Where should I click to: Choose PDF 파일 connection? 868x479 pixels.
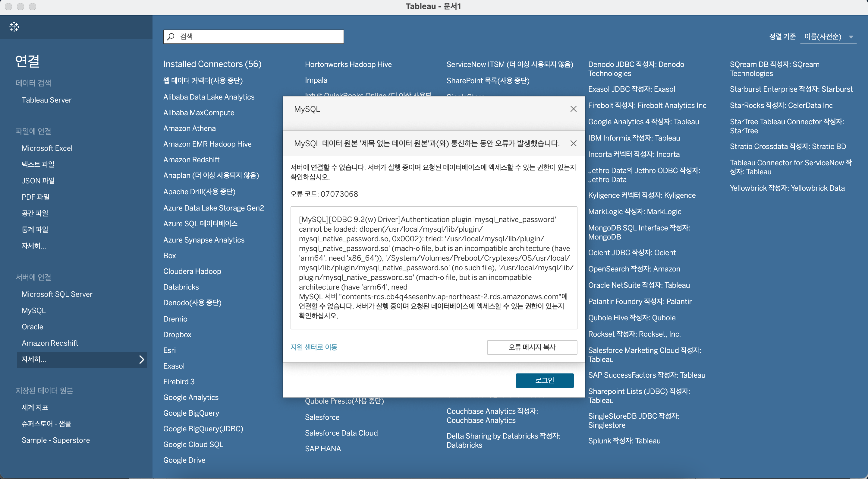35,197
